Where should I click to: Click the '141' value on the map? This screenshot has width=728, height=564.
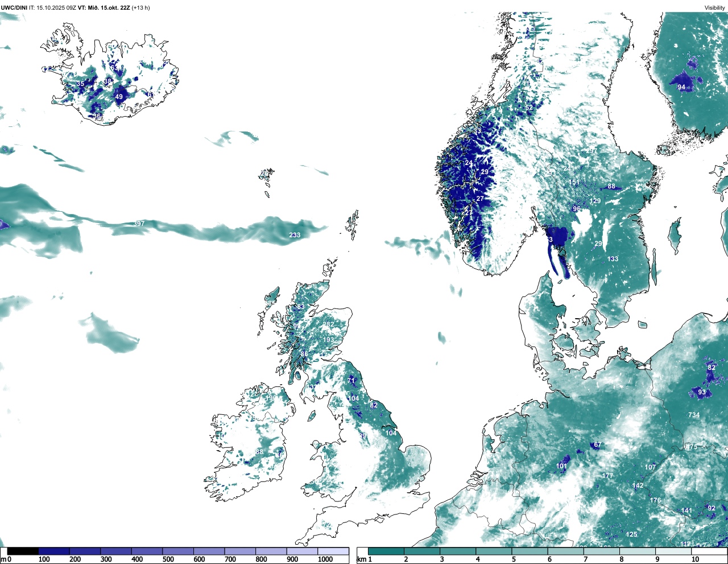click(687, 511)
